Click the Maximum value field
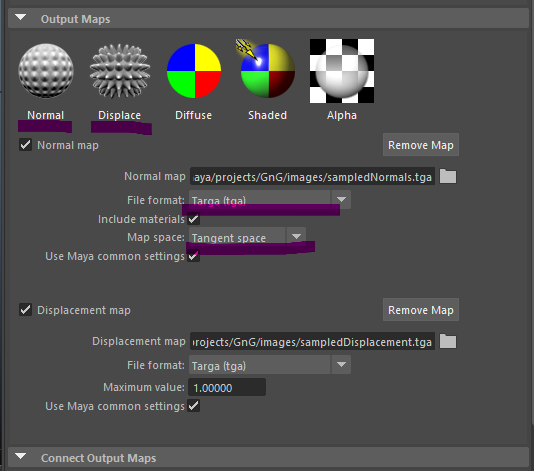The height and width of the screenshot is (471, 534). pyautogui.click(x=227, y=387)
